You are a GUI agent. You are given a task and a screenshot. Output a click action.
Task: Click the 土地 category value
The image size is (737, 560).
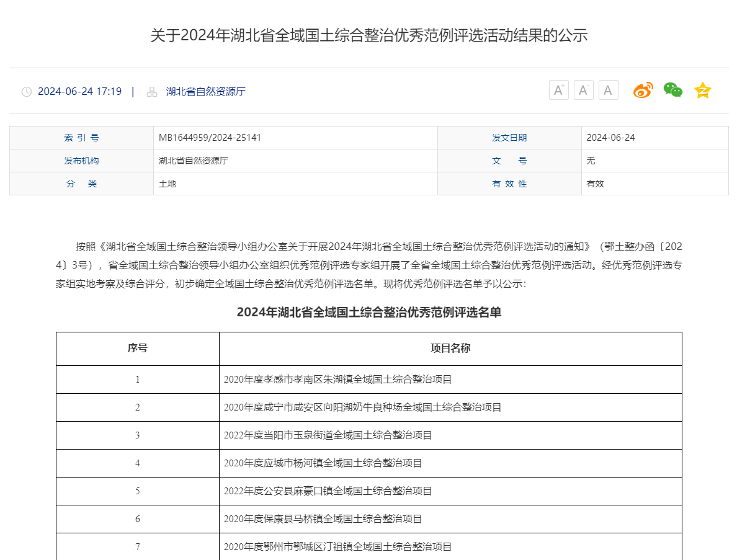point(167,184)
